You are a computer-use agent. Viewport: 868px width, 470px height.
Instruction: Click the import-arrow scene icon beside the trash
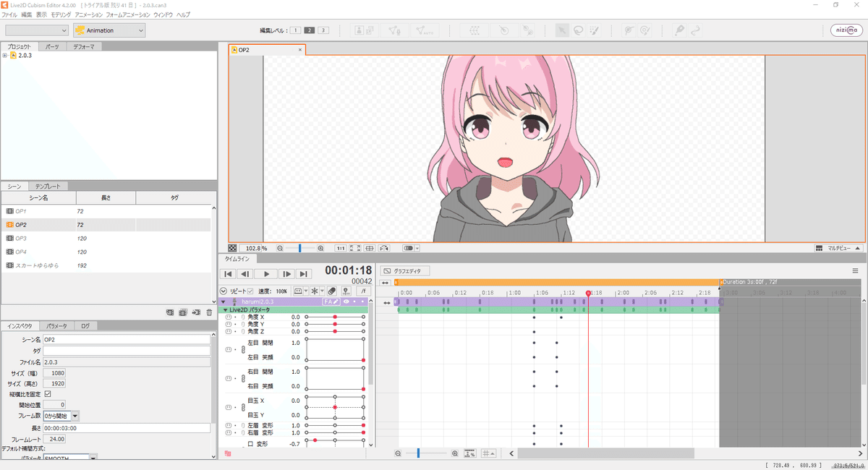pyautogui.click(x=196, y=312)
